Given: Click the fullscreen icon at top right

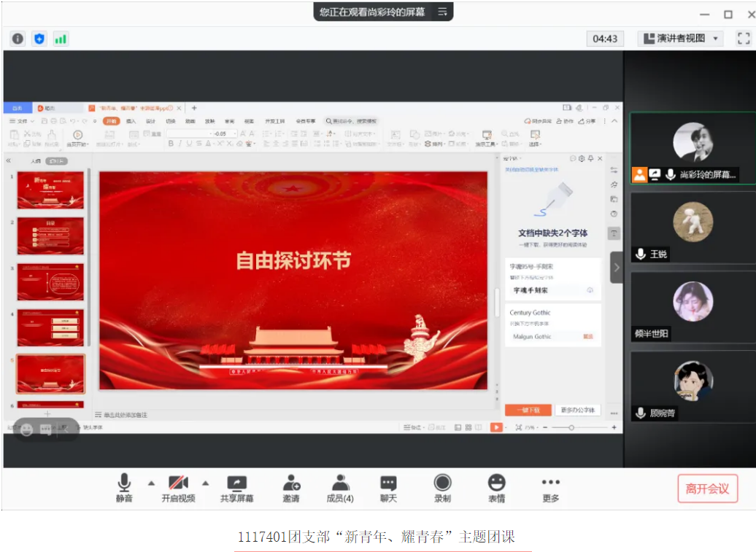Looking at the screenshot, I should pyautogui.click(x=743, y=39).
